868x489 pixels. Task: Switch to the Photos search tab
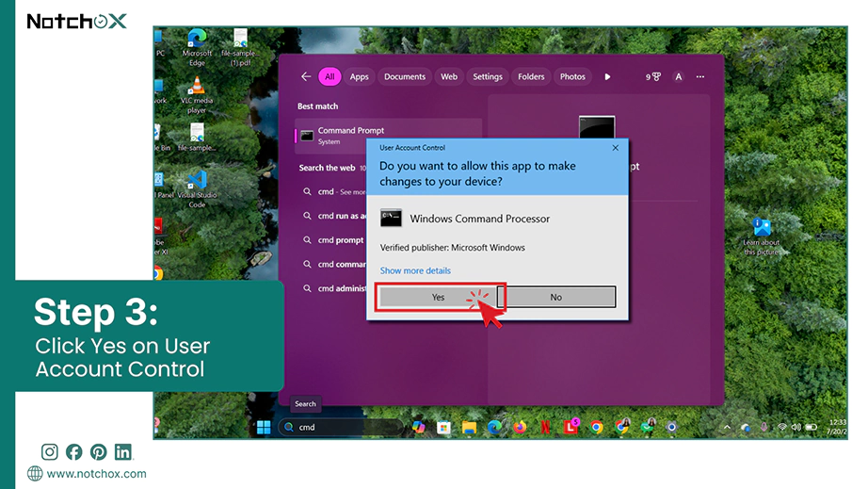(572, 76)
